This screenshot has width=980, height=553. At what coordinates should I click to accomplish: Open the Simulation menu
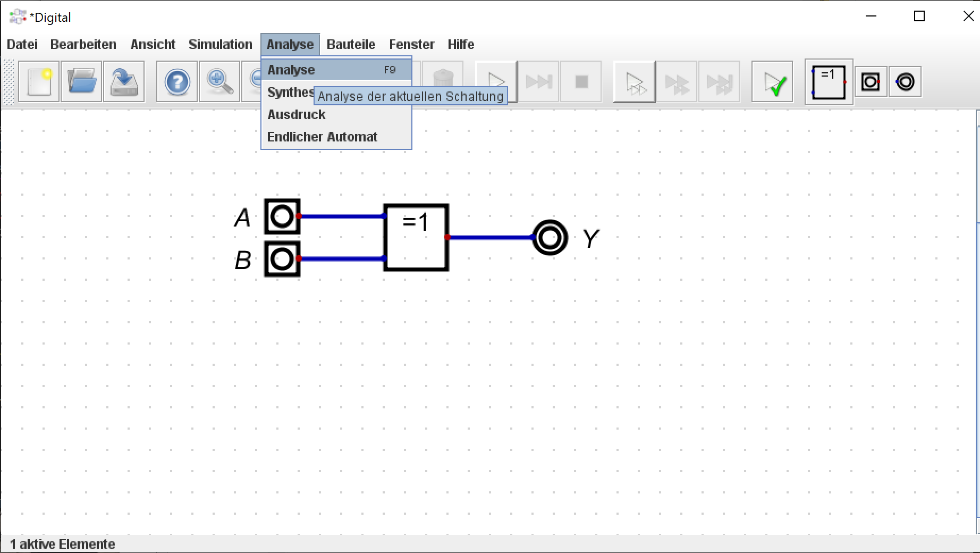(x=221, y=44)
